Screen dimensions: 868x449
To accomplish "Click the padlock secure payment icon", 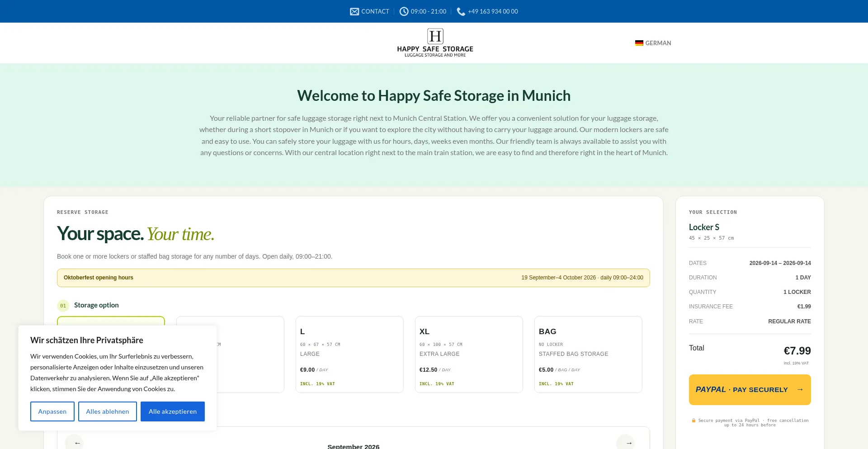I will point(693,421).
